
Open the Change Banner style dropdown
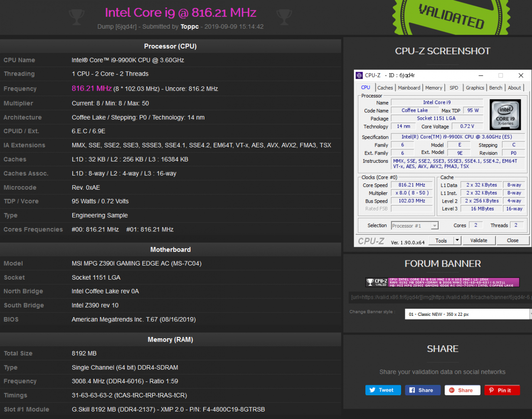tap(468, 314)
